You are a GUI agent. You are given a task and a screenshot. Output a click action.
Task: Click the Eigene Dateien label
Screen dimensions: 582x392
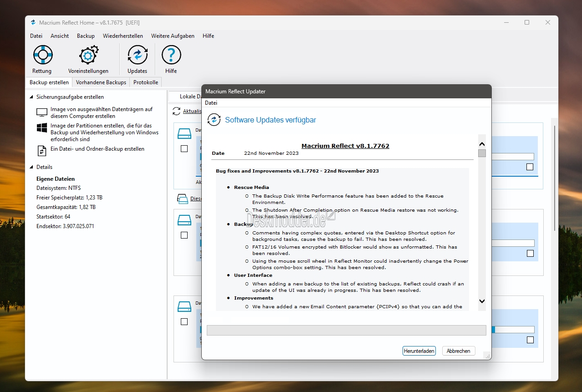coord(56,179)
